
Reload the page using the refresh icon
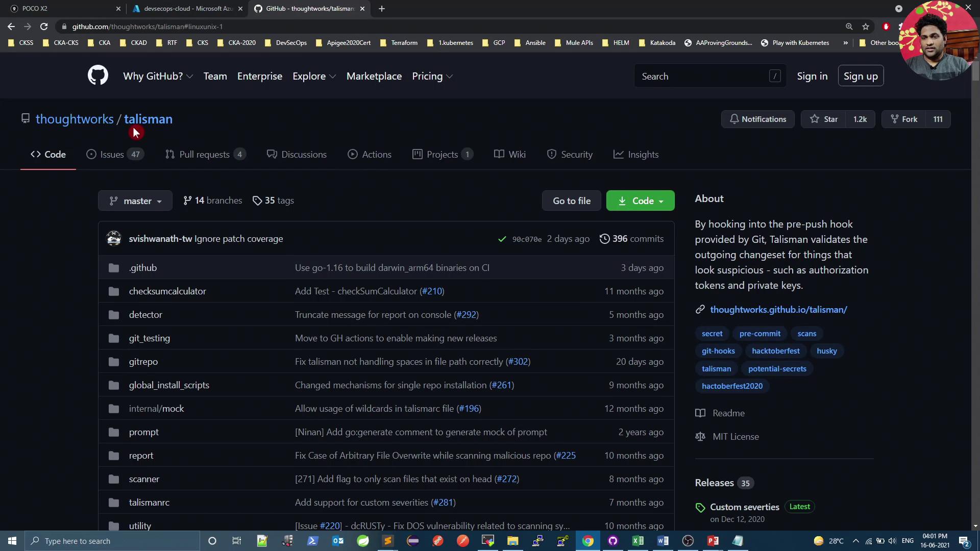[x=44, y=27]
